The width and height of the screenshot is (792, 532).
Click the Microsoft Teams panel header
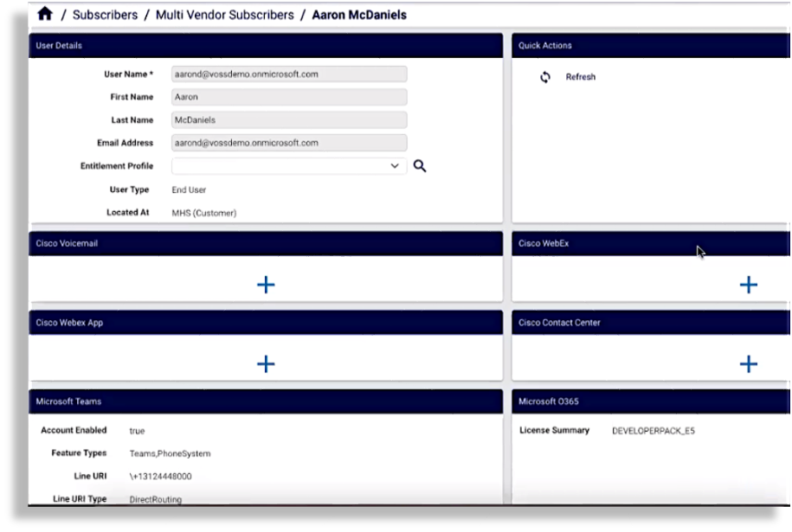coord(69,401)
